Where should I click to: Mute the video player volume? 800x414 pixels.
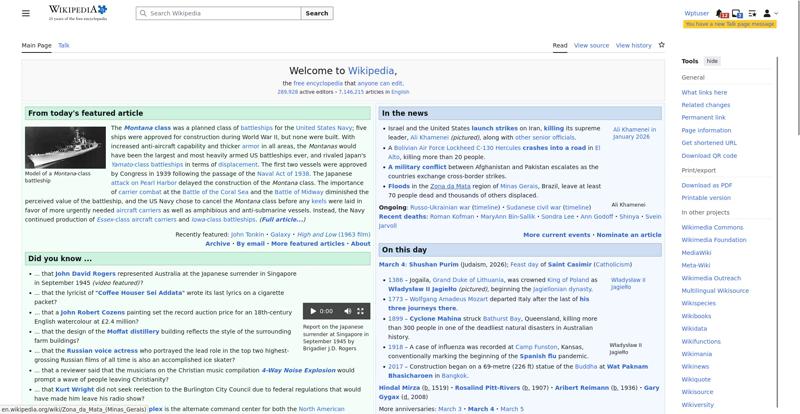[x=346, y=311]
